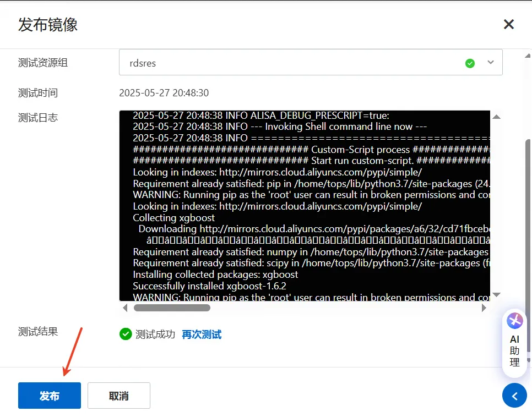Screen dimensions: 532x417
Task: Click log line 'Installing collected packages: xgboost'
Action: [216, 275]
